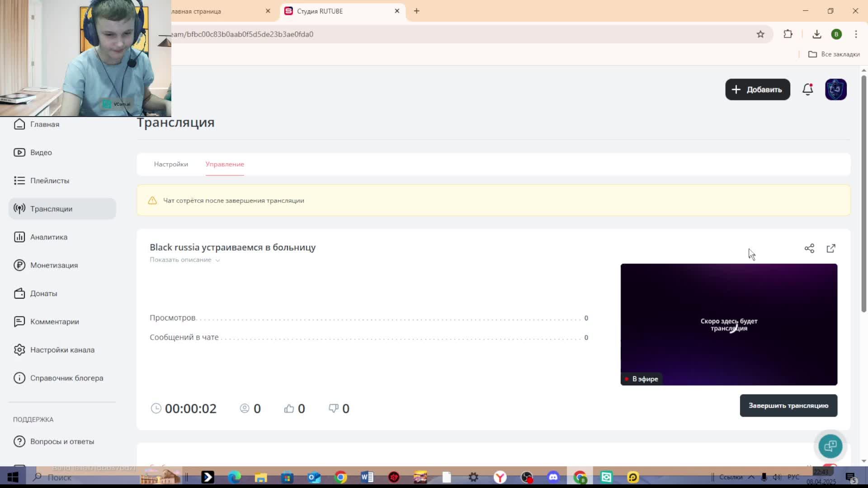The width and height of the screenshot is (868, 488).
Task: Open browser downloads icon
Action: [816, 34]
